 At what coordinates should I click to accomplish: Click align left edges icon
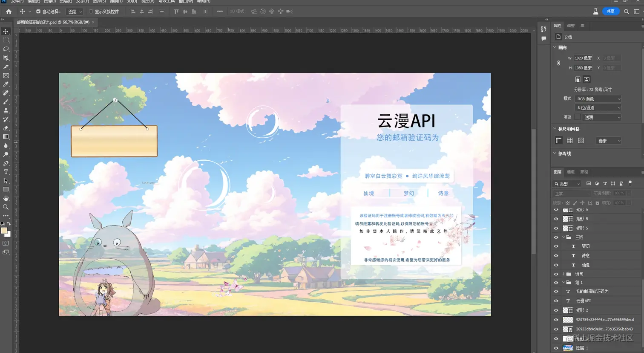point(133,12)
